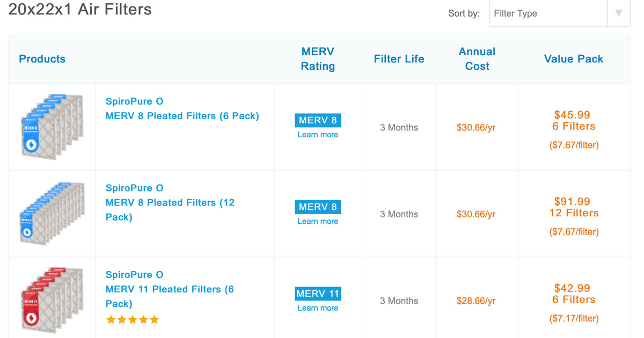Click the $28.66/yr annual cost
644x338 pixels.
point(476,301)
